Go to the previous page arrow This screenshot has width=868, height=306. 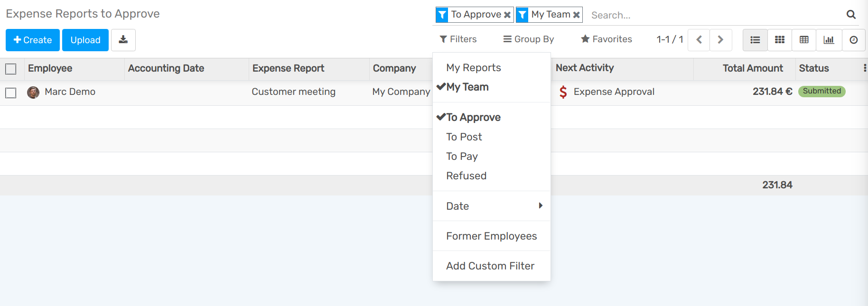point(699,40)
